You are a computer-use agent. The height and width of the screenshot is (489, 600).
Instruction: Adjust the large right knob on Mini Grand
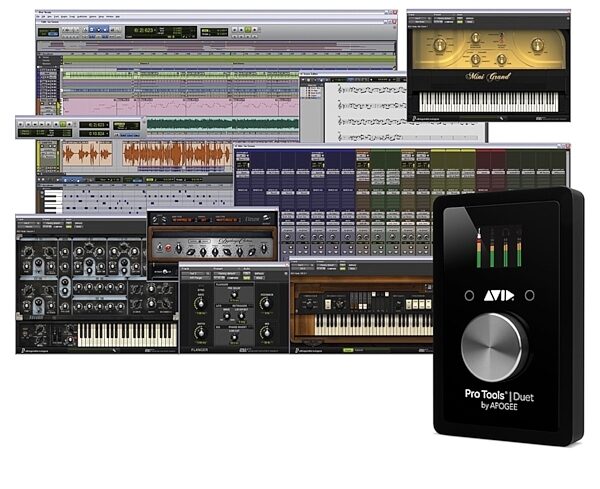[x=537, y=45]
